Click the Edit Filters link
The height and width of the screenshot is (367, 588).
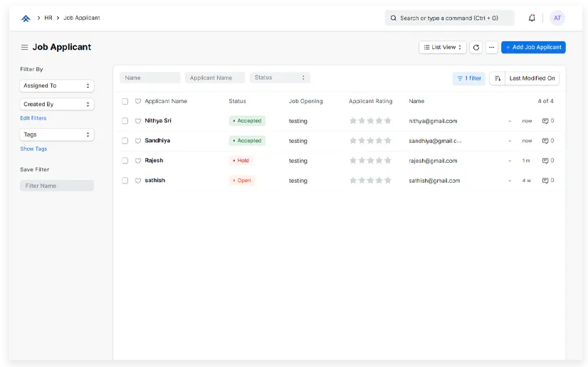pos(33,118)
